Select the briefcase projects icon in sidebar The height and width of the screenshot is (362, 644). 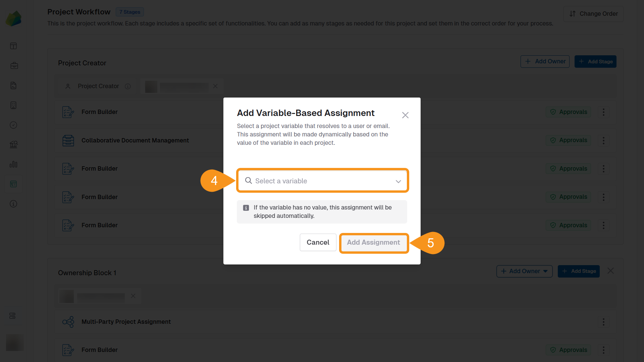coord(14,65)
